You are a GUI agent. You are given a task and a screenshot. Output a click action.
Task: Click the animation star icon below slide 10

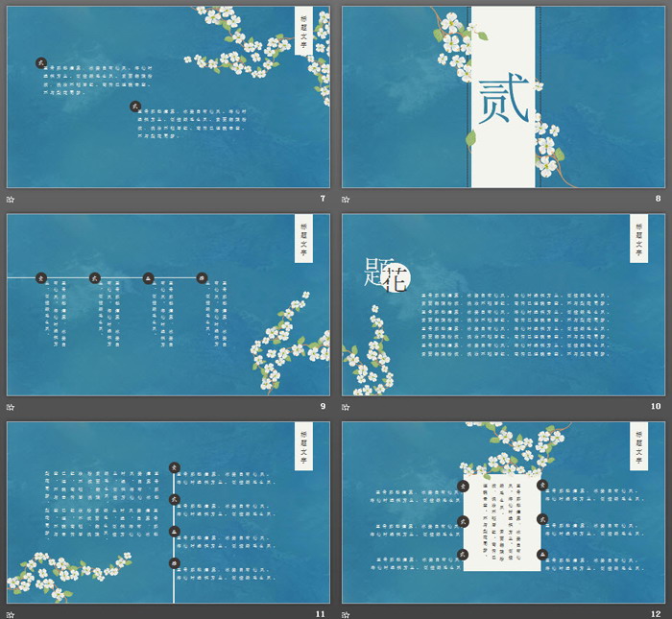pyautogui.click(x=346, y=407)
